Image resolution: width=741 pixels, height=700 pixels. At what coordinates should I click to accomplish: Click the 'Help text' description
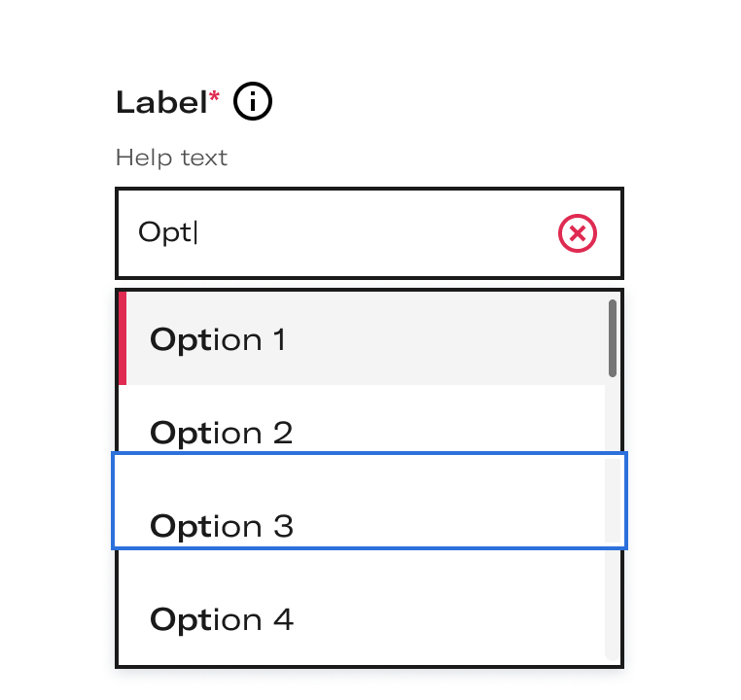pos(171,157)
